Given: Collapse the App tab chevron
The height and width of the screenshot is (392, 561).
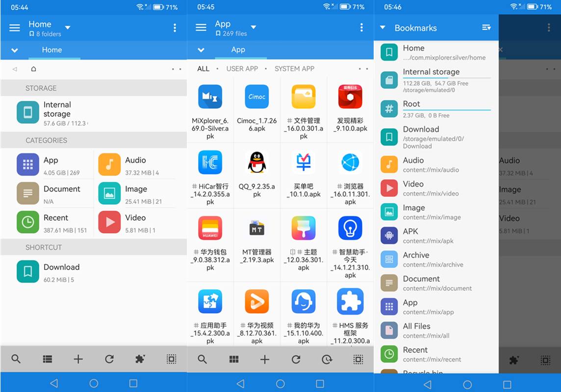Looking at the screenshot, I should [201, 49].
